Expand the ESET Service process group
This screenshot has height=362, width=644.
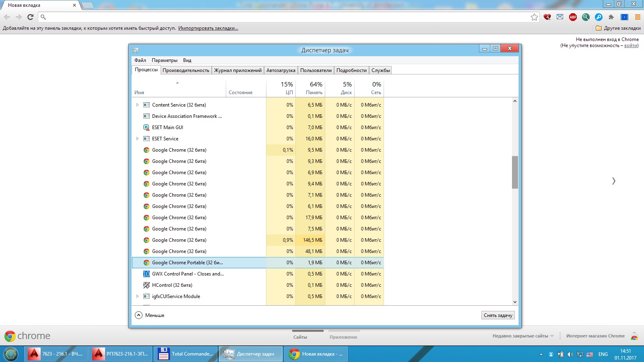point(137,139)
